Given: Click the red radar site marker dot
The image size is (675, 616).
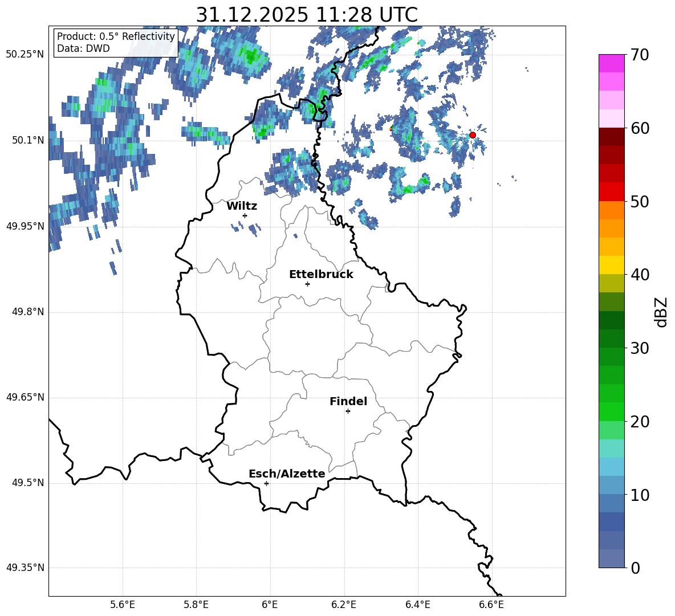Looking at the screenshot, I should tap(472, 135).
